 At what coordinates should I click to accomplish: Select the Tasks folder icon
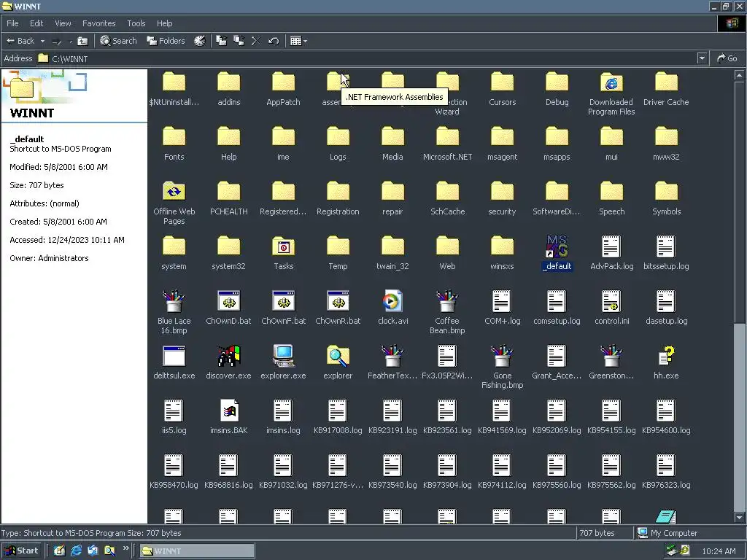(284, 246)
